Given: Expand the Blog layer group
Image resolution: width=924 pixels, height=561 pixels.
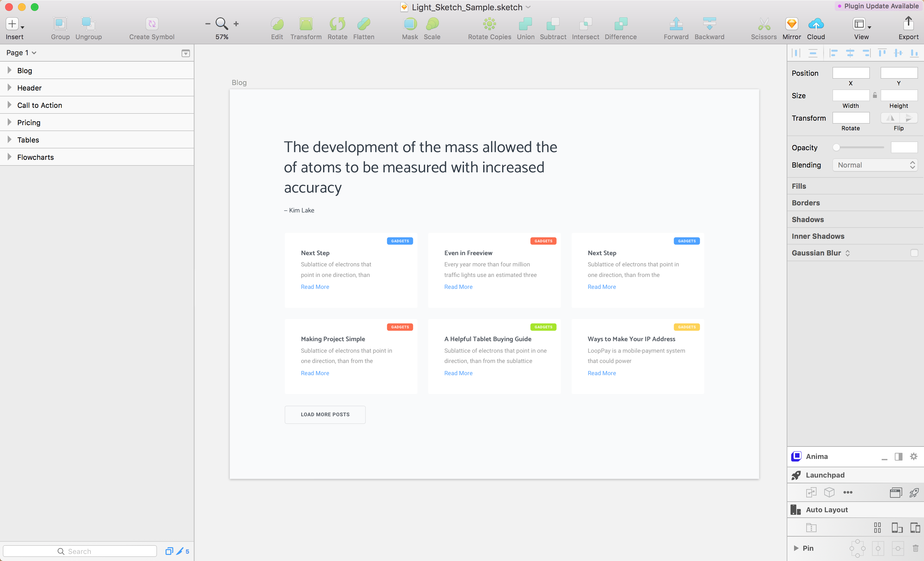Looking at the screenshot, I should [9, 70].
